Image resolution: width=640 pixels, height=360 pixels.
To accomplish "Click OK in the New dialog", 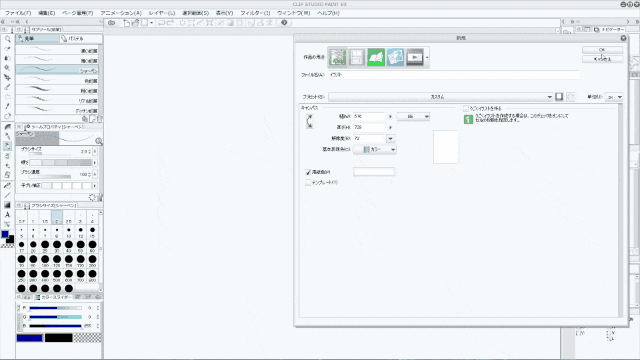I will [602, 49].
